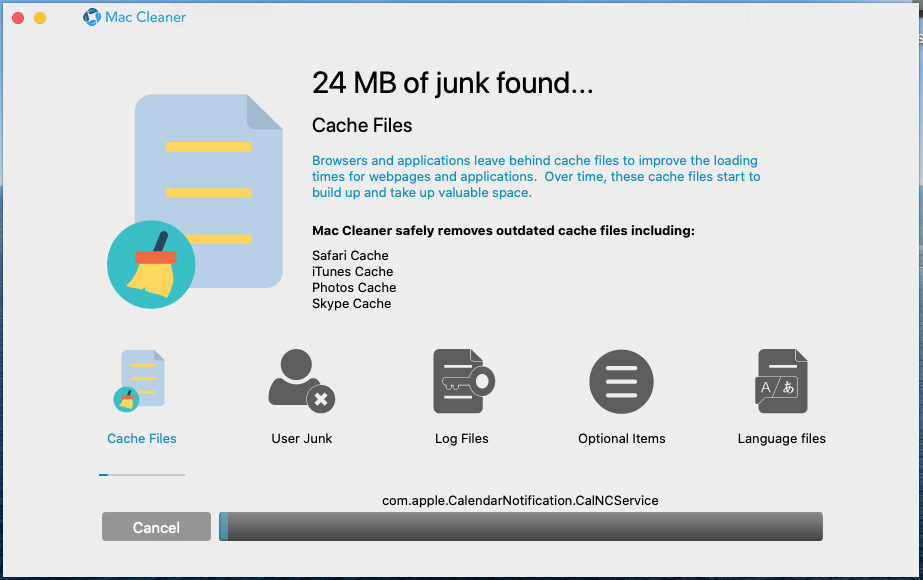Click "Skype Cache" in the list
This screenshot has height=580, width=923.
point(351,304)
